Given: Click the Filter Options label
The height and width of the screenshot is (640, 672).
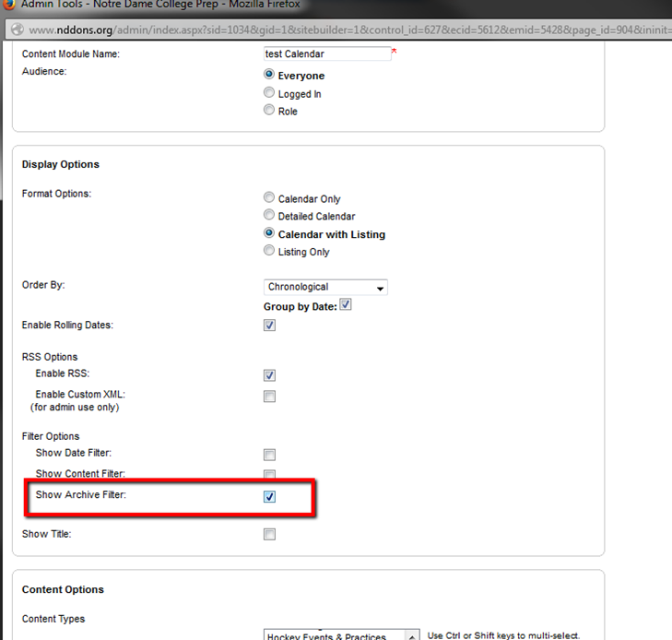Looking at the screenshot, I should click(51, 436).
